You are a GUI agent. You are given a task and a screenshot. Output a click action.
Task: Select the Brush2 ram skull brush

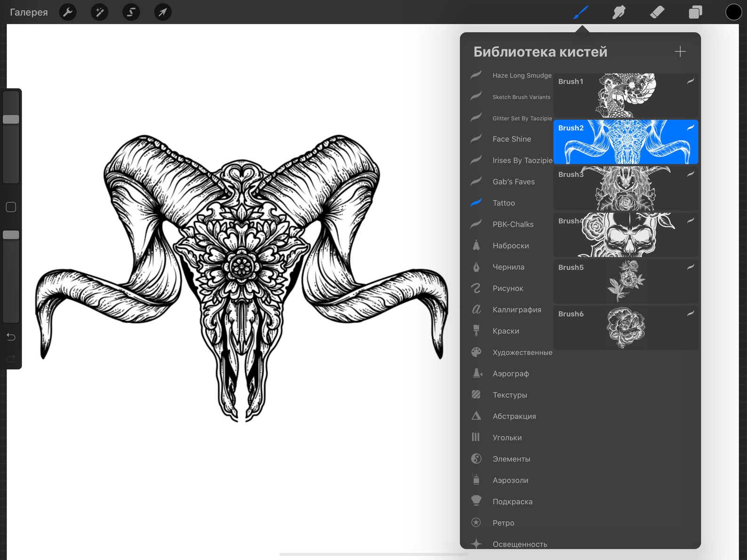click(x=626, y=142)
